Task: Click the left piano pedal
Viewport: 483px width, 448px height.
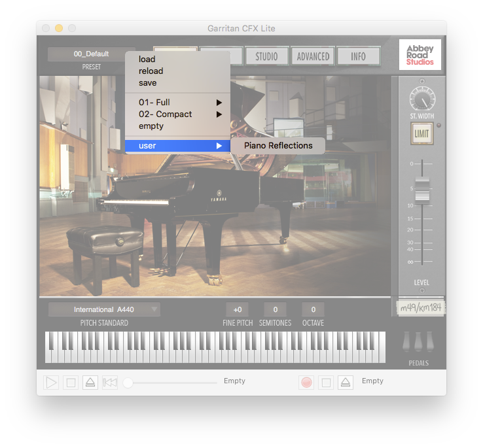Action: tap(406, 341)
